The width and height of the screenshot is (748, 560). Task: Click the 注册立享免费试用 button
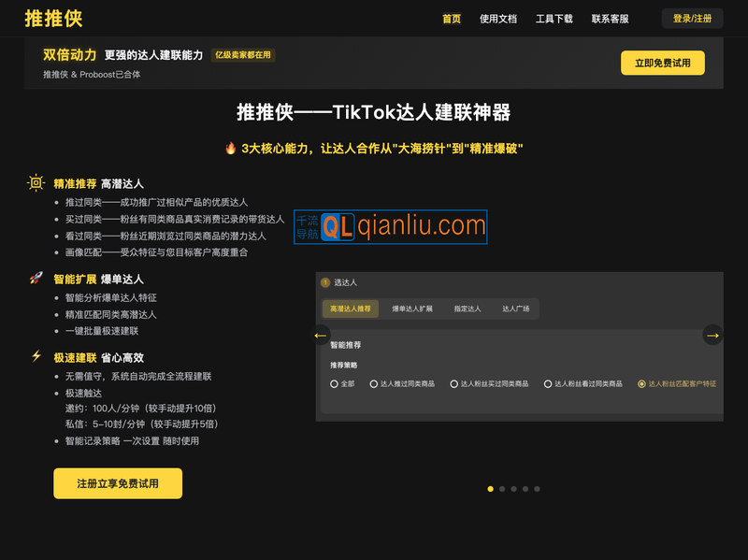pos(117,484)
